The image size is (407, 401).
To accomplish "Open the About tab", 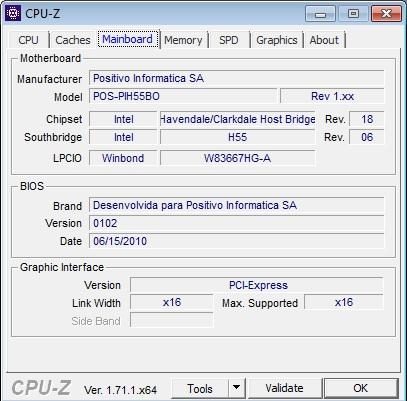I will coord(324,40).
